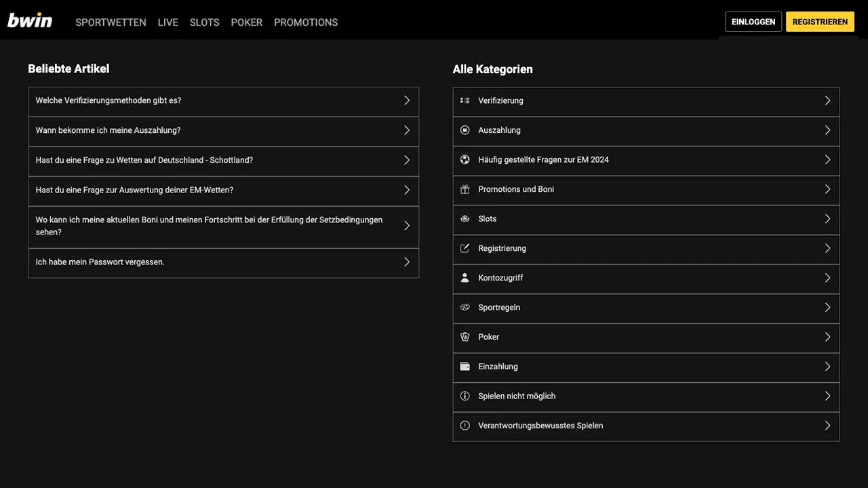This screenshot has width=868, height=488.
Task: Select 'Promotions und Boni' category label
Action: point(516,189)
